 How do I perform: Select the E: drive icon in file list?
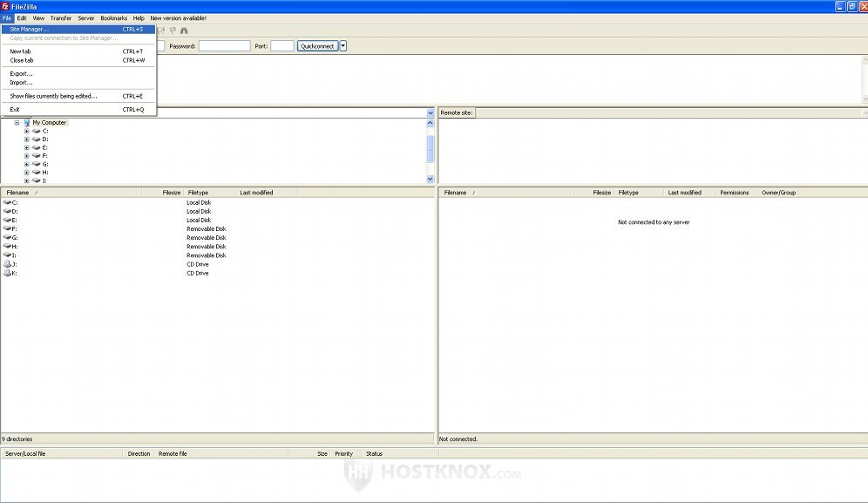(7, 220)
